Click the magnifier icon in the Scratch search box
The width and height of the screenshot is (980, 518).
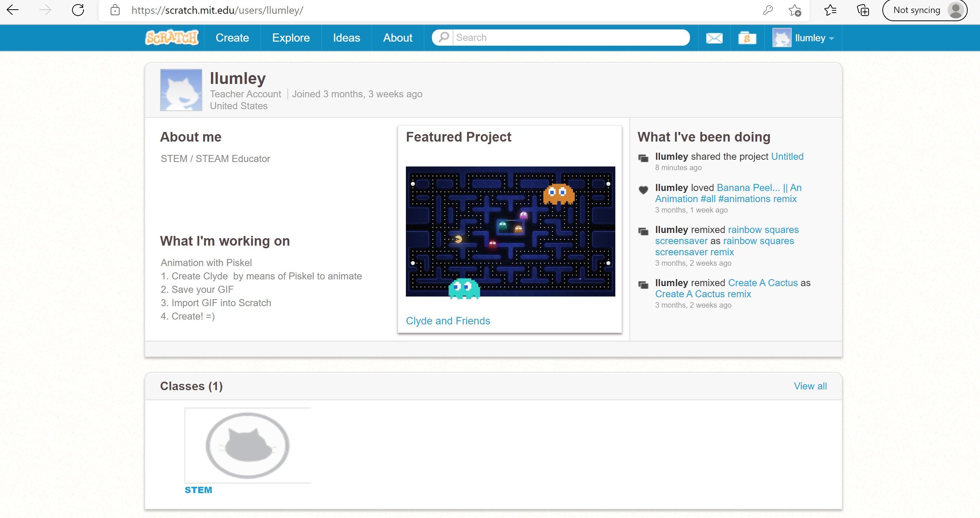click(443, 37)
